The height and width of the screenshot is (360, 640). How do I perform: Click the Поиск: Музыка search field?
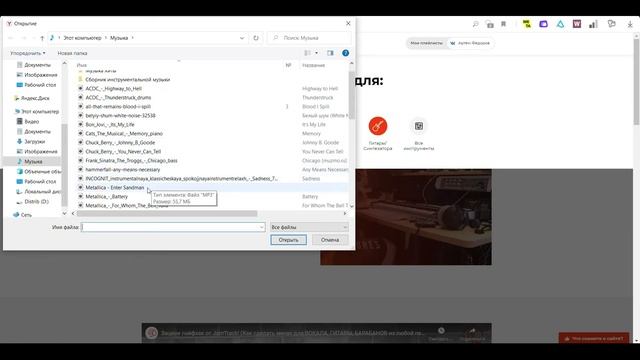[x=309, y=38]
